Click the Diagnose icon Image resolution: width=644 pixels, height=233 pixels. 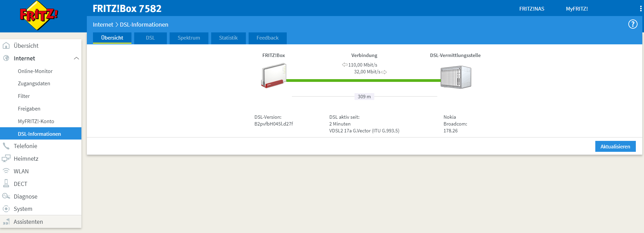click(x=6, y=196)
